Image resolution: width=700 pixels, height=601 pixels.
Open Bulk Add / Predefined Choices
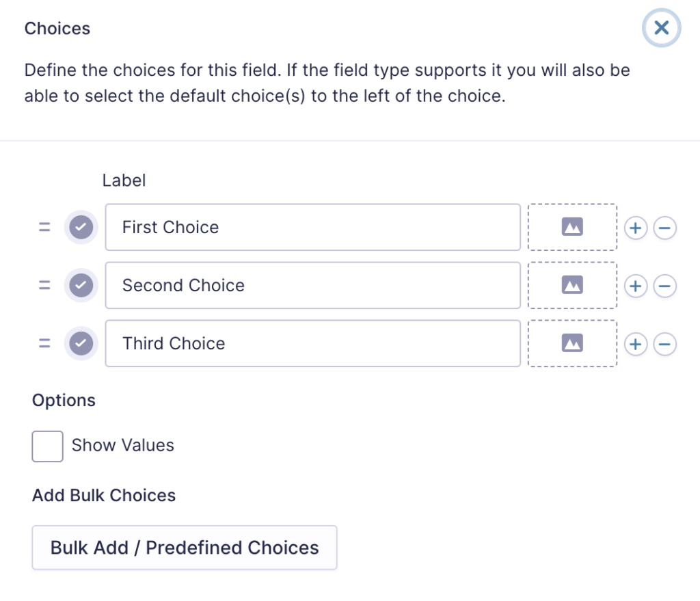pyautogui.click(x=185, y=548)
